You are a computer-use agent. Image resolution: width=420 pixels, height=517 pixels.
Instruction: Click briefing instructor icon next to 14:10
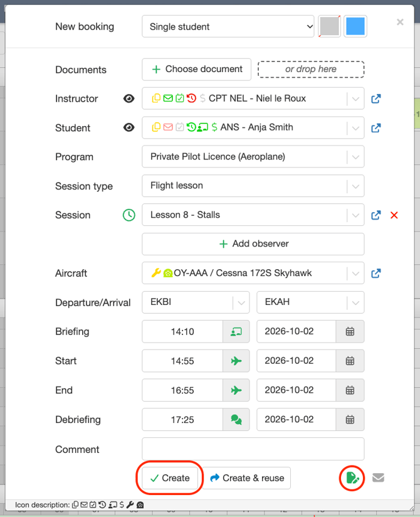[236, 332]
